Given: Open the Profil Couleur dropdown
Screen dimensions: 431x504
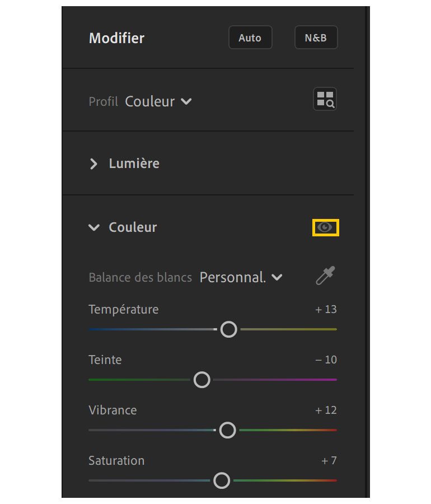Looking at the screenshot, I should pyautogui.click(x=158, y=101).
